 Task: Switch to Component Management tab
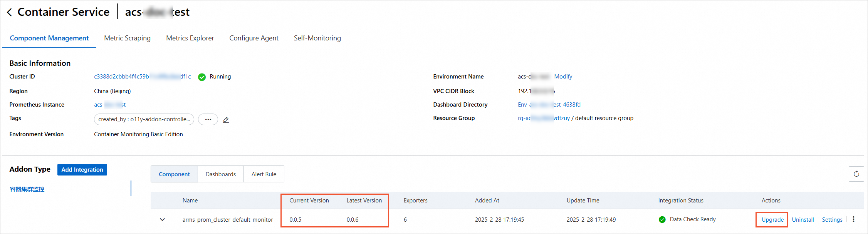49,38
